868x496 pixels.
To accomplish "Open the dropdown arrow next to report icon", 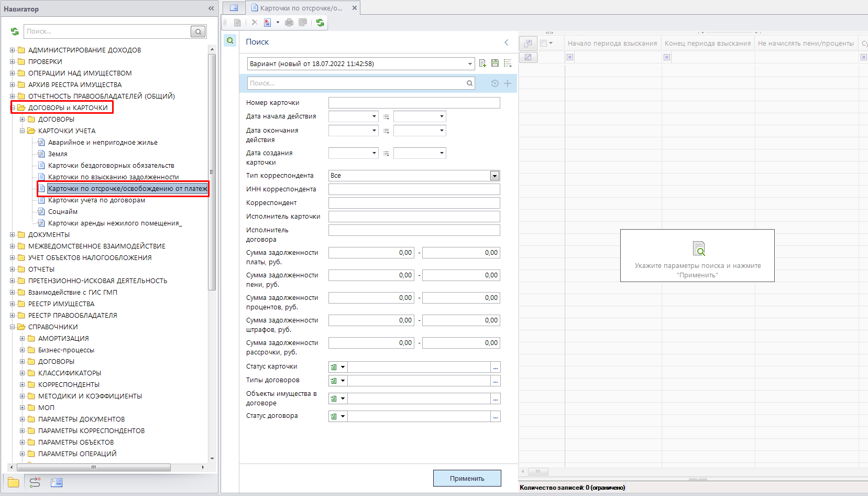I will [278, 23].
